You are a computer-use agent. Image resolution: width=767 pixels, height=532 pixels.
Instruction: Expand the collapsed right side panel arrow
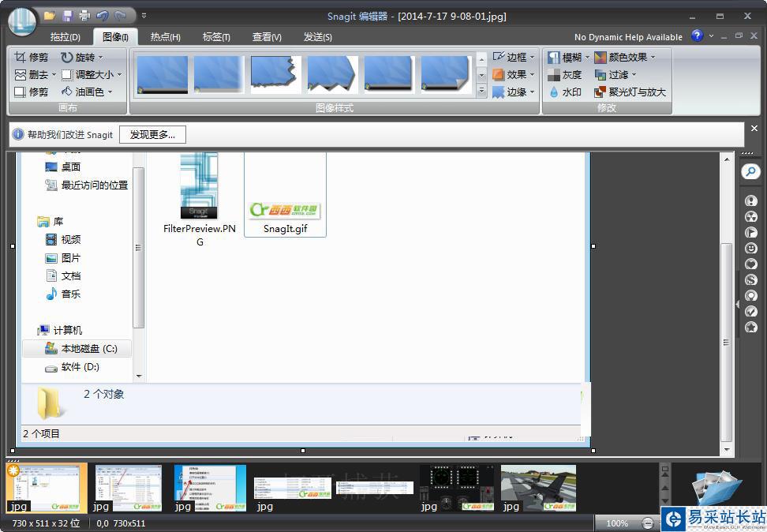[x=738, y=304]
